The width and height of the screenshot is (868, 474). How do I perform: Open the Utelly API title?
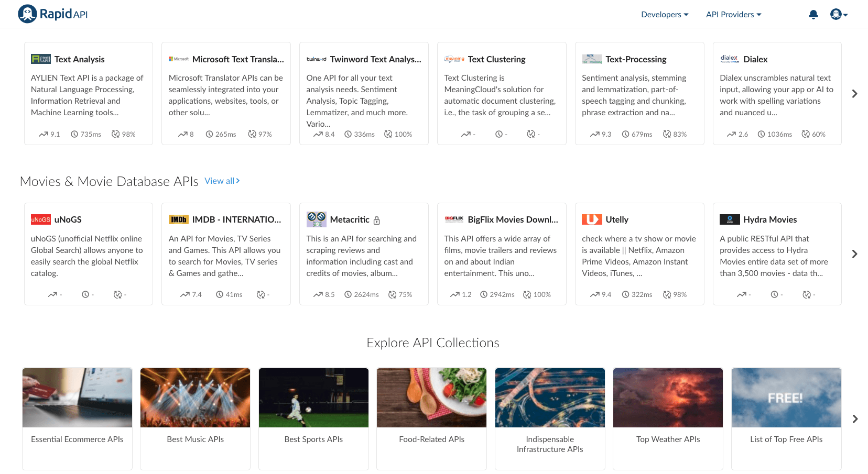coord(617,219)
